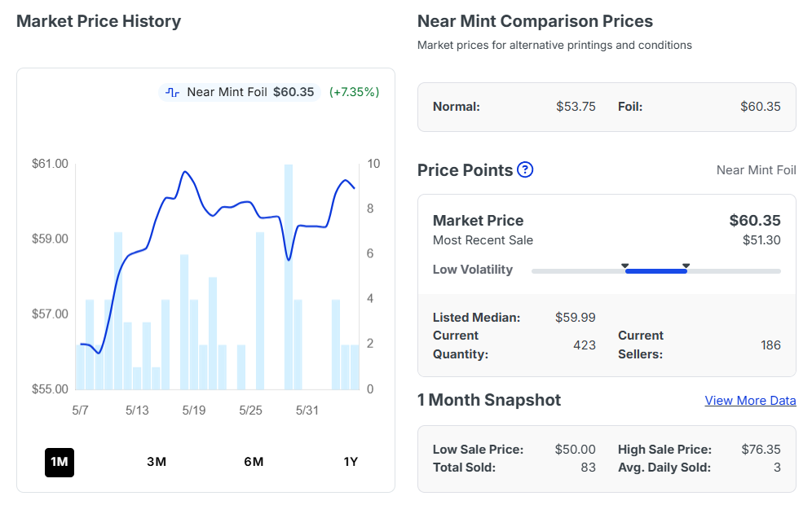This screenshot has height=505, width=812.
Task: Click the Most Recent Sale $51.30 value
Action: click(x=761, y=240)
